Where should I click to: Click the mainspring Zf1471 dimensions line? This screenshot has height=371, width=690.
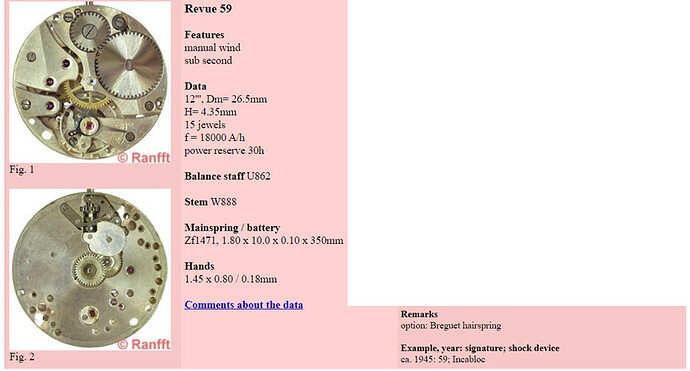pos(264,241)
